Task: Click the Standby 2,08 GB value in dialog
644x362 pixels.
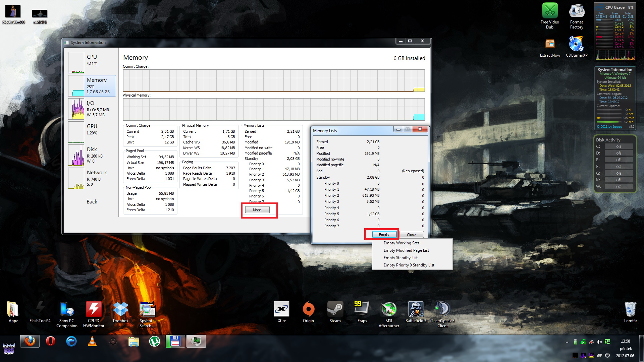Action: [x=373, y=177]
